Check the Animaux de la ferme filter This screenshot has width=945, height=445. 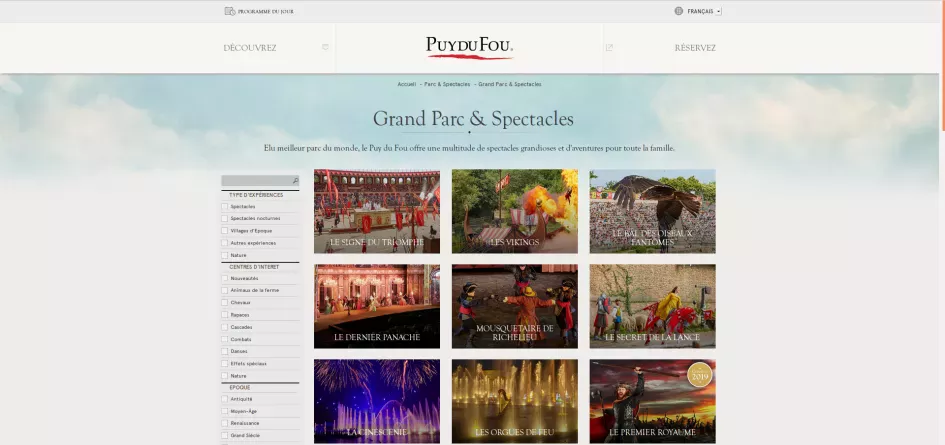pyautogui.click(x=225, y=290)
